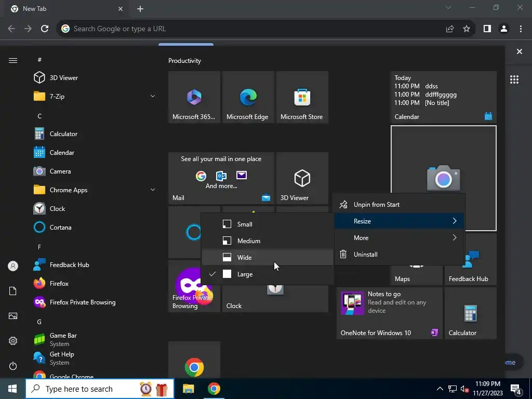Bookmark this tab with the star icon
The image size is (532, 399).
[x=467, y=29]
